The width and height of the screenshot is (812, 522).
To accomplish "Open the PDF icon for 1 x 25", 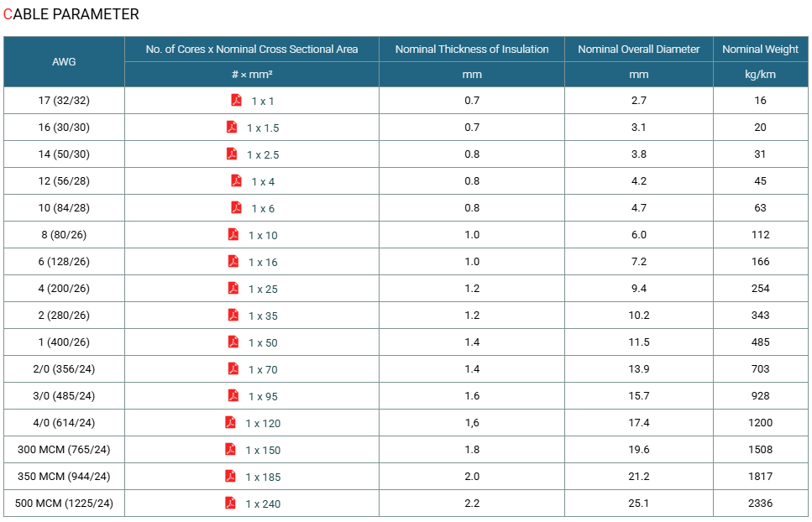I will (x=233, y=288).
